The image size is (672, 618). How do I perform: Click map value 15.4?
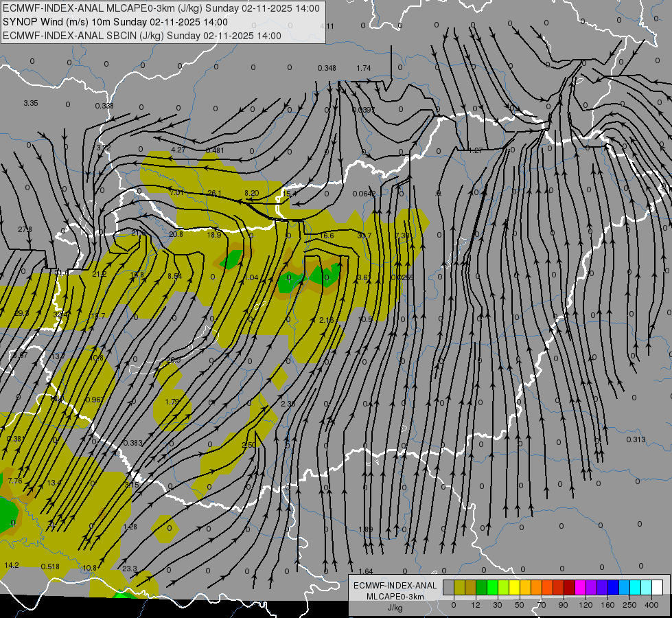tap(289, 194)
